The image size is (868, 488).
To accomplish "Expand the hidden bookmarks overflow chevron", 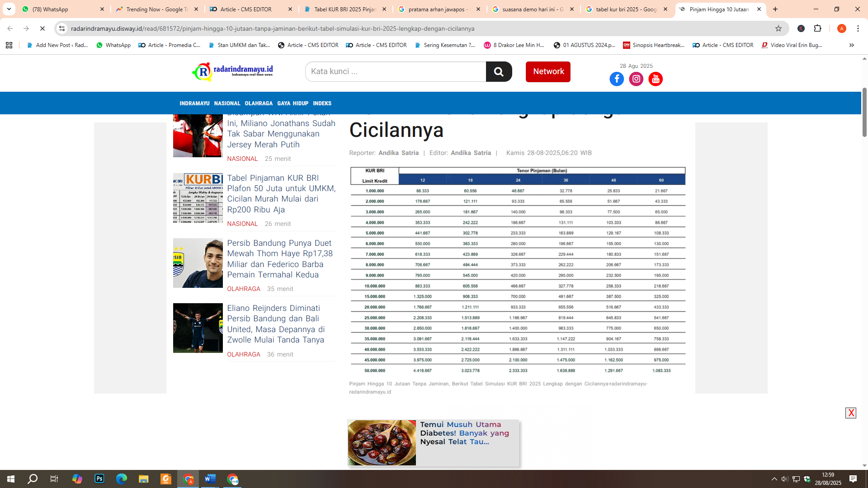I will click(x=852, y=45).
